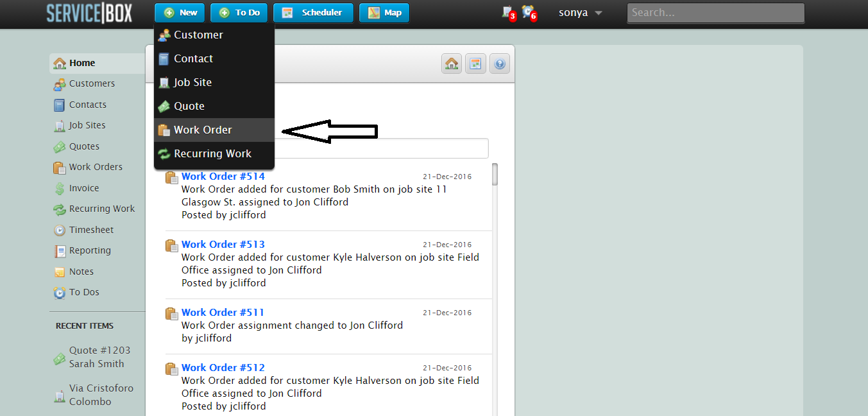Click the Quotes money icon in sidebar
This screenshot has width=868, height=416.
[60, 147]
